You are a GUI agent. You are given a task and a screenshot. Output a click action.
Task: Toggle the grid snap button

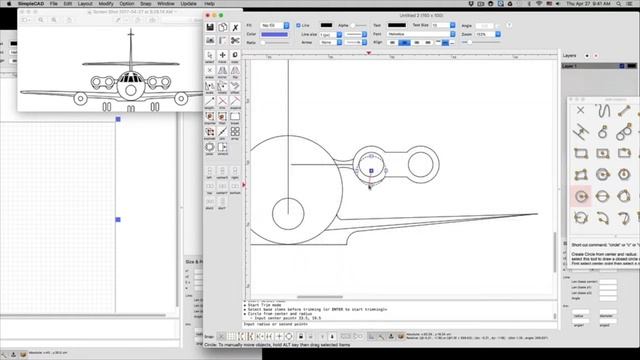point(231,336)
